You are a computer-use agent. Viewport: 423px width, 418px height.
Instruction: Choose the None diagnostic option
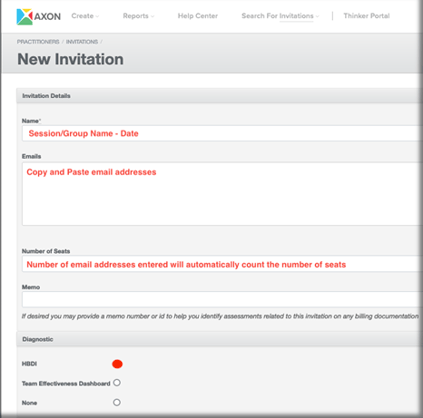coord(117,402)
